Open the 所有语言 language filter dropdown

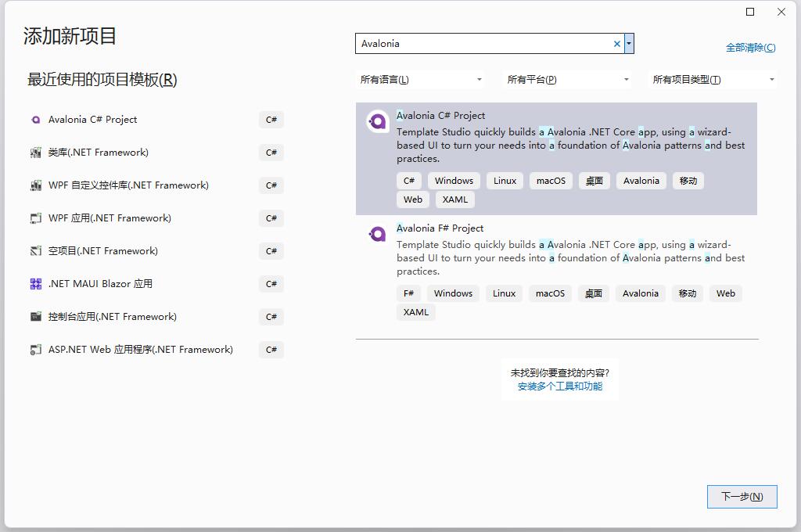click(x=421, y=80)
